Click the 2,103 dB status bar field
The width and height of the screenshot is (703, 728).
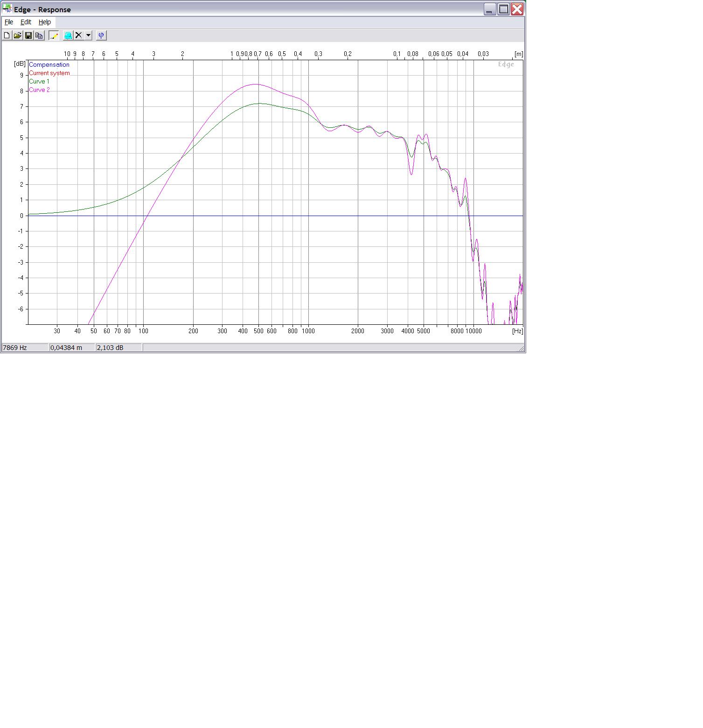point(119,348)
